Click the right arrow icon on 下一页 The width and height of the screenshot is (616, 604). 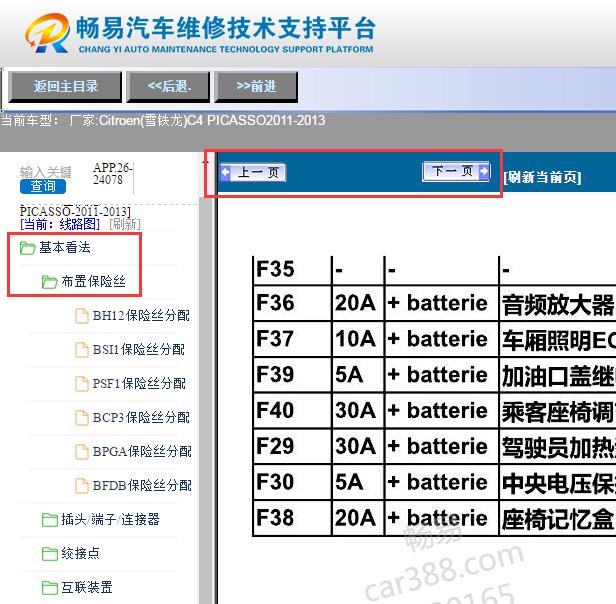point(484,171)
